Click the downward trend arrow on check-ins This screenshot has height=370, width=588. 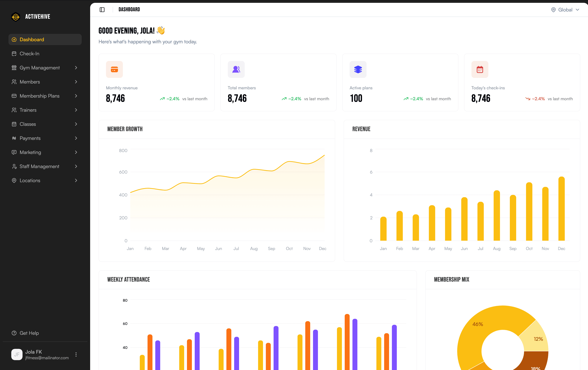tap(528, 99)
